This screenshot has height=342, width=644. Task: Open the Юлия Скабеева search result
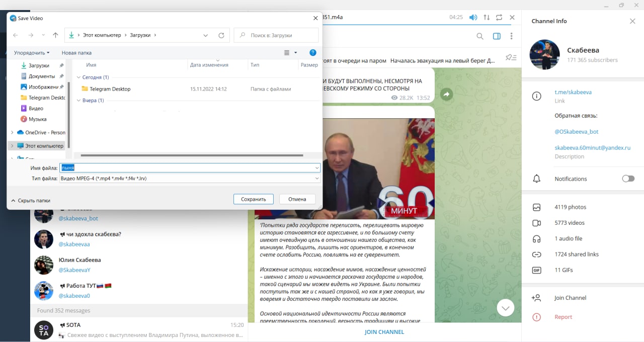coord(139,265)
